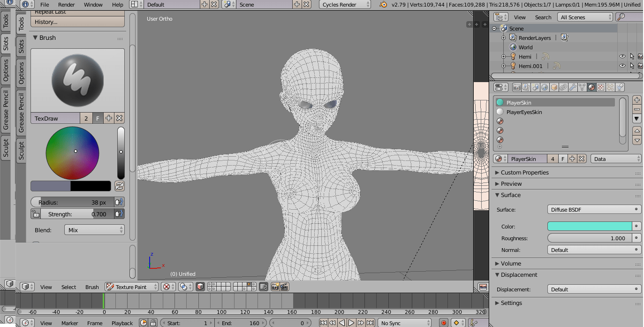The image size is (644, 327).
Task: Open the Particles properties tab
Action: click(x=611, y=88)
